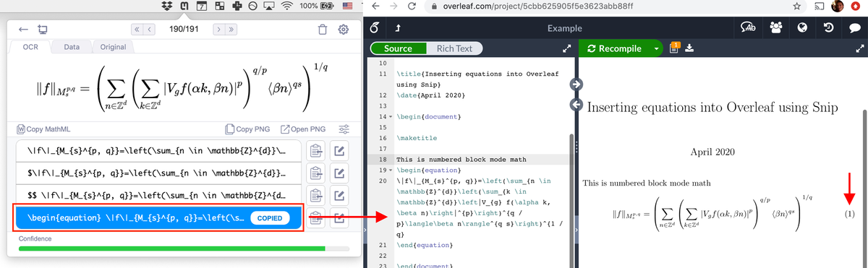
Task: Collapse the \begin{document} fold arrow
Action: click(x=390, y=117)
